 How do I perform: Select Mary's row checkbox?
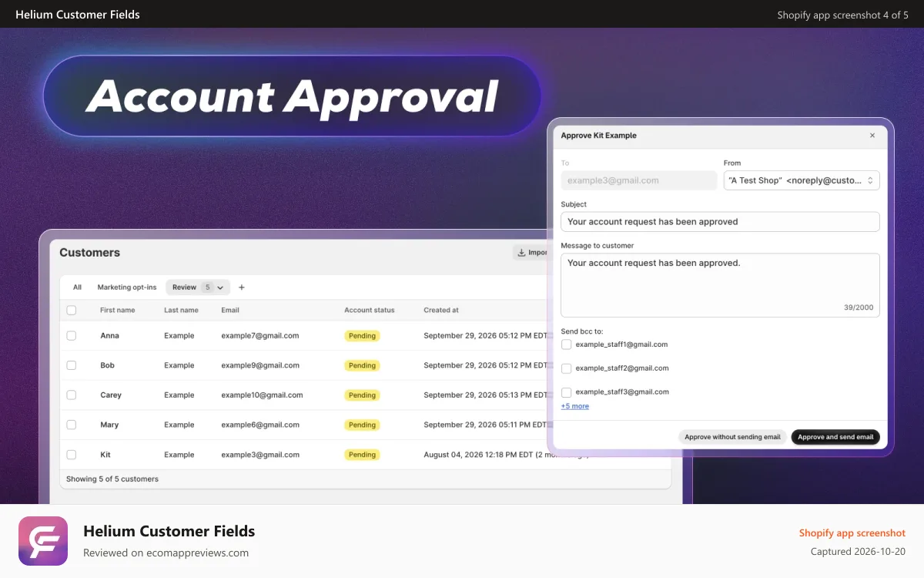tap(72, 425)
